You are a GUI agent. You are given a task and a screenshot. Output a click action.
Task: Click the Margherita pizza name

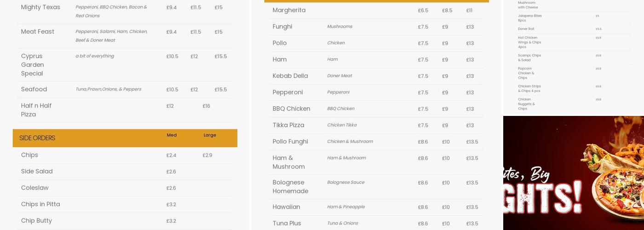point(289,10)
